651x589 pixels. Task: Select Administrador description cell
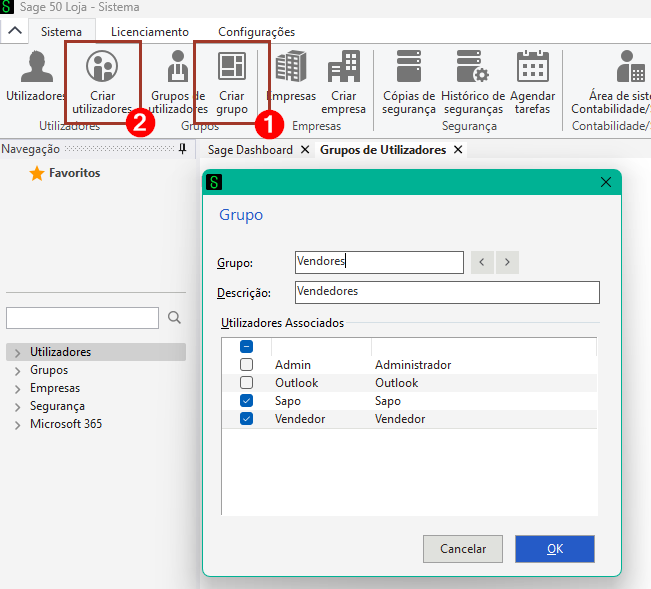pyautogui.click(x=413, y=364)
